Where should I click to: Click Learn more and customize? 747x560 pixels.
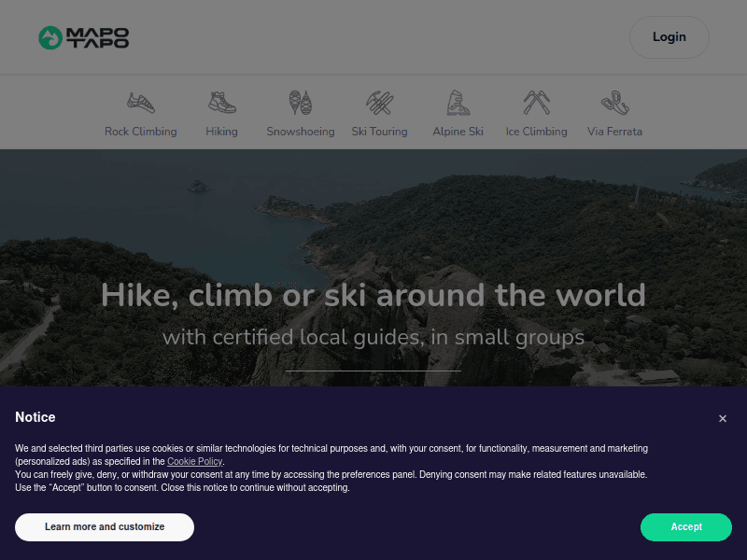[x=105, y=527]
